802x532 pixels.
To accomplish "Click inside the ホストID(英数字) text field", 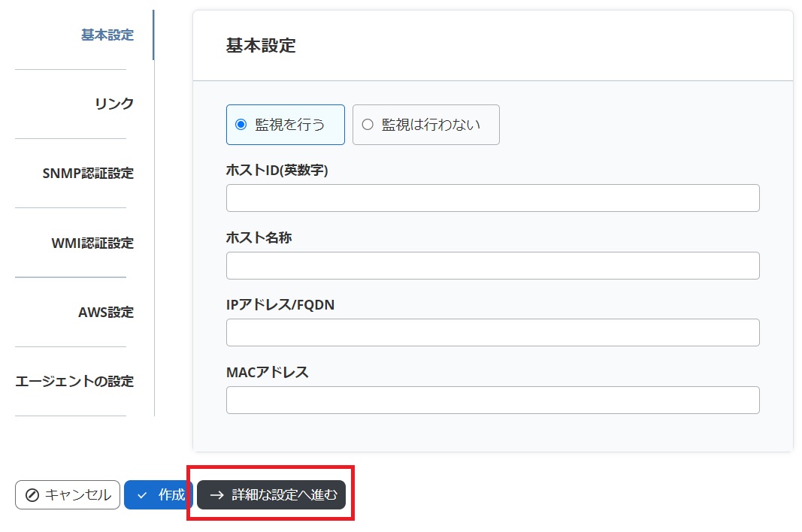I will coord(492,198).
